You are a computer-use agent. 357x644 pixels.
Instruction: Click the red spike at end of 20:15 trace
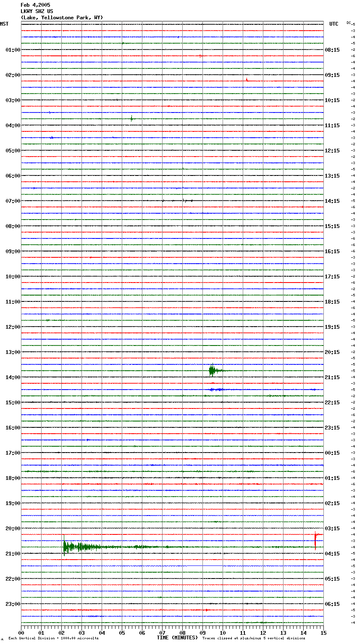coord(315,540)
